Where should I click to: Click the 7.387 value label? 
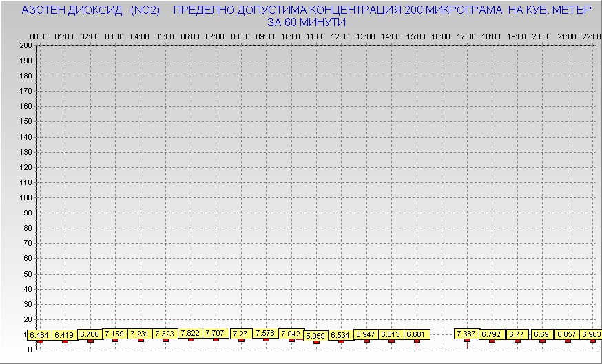point(466,334)
